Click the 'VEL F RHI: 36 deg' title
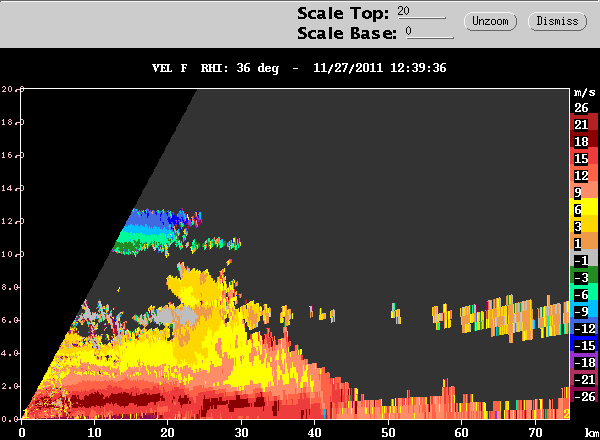Image resolution: width=600 pixels, height=440 pixels. point(215,68)
